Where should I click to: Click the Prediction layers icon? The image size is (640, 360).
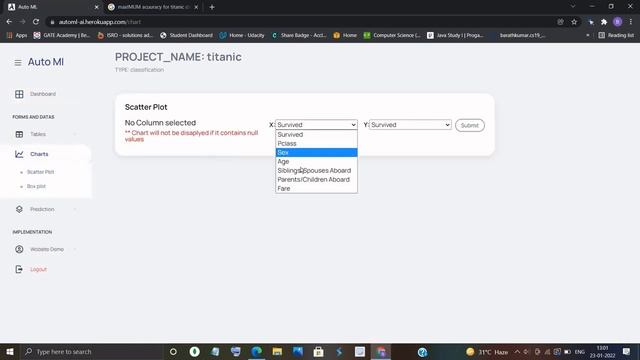[x=19, y=209]
